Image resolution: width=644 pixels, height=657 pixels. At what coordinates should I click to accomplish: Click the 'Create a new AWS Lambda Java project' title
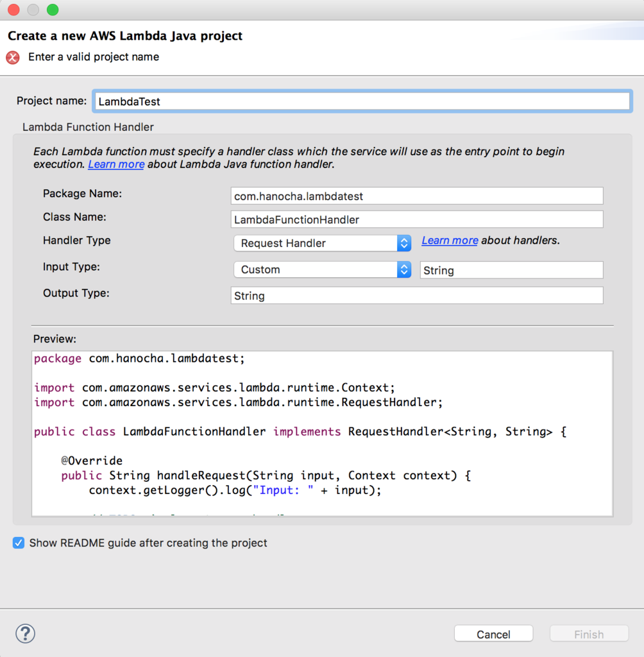pos(125,36)
